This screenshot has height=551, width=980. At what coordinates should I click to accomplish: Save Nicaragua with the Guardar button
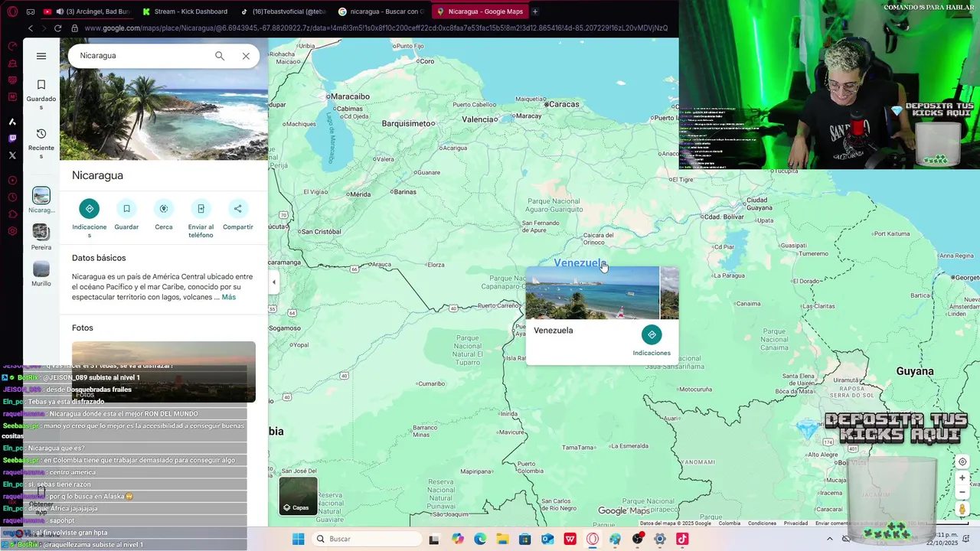pyautogui.click(x=126, y=215)
